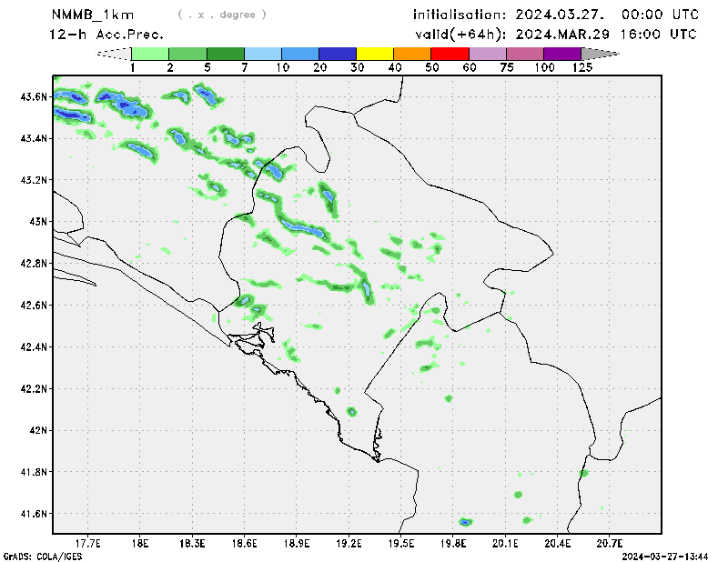
Task: Click the light blue 7-10 legend swatch
Action: (x=263, y=54)
